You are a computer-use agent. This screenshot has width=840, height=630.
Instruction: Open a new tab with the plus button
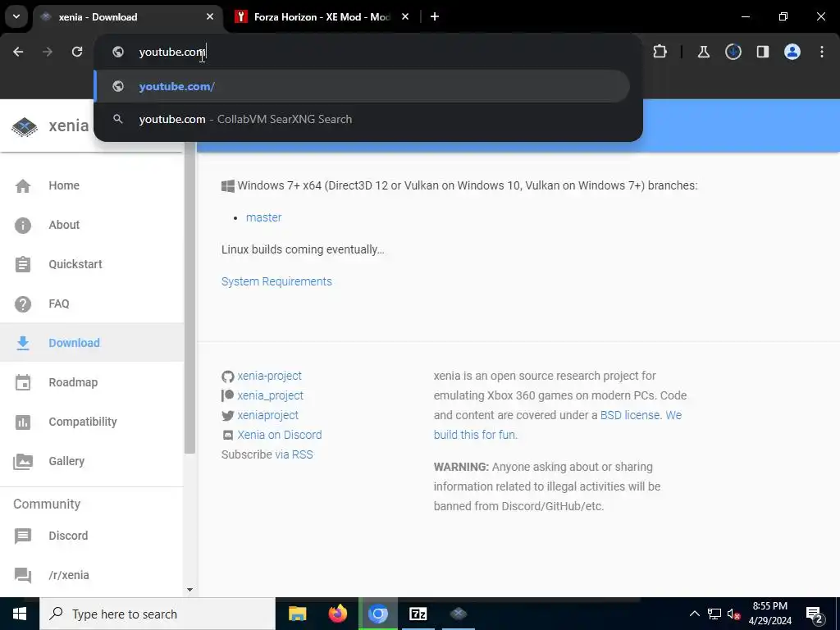pyautogui.click(x=435, y=16)
